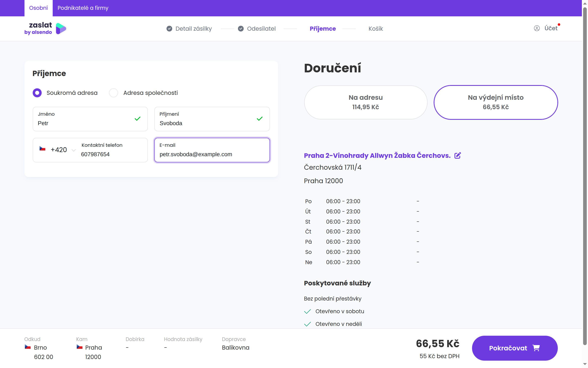This screenshot has height=368, width=588.
Task: Click the Brno origin flag icon
Action: [28, 347]
